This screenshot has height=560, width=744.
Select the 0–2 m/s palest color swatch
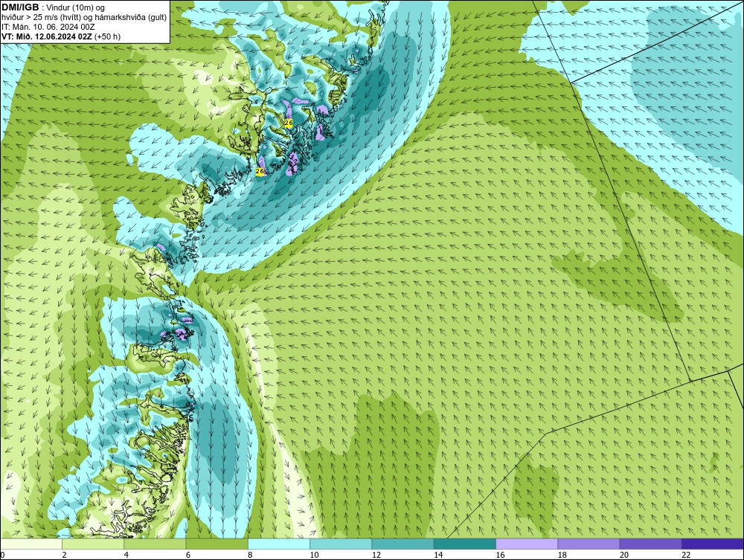point(31,544)
